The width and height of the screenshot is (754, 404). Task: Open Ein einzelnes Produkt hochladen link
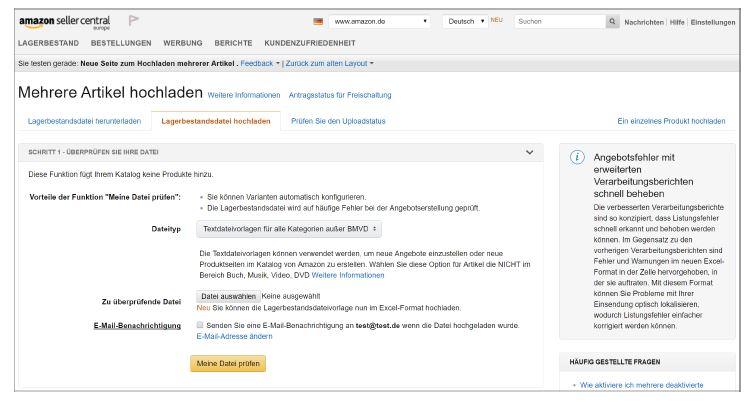point(671,121)
